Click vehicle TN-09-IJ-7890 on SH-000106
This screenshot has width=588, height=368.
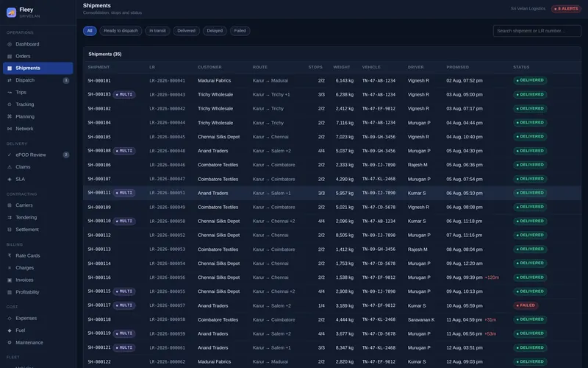[x=379, y=165]
